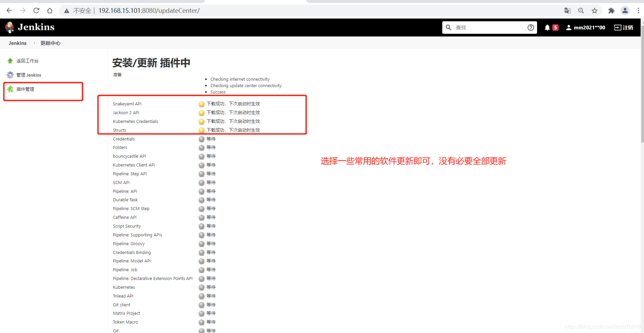Click the Caffeine API entry

[x=125, y=217]
